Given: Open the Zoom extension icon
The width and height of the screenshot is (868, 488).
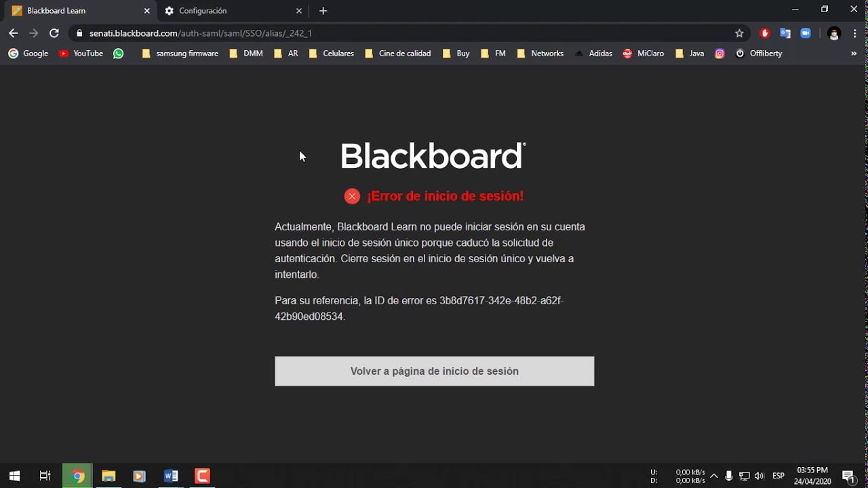Looking at the screenshot, I should [806, 33].
